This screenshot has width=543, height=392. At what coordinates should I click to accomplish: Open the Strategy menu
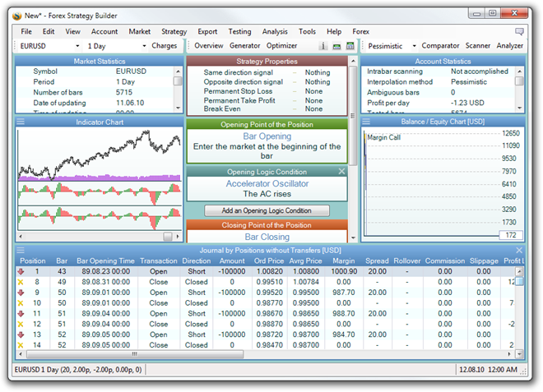174,31
